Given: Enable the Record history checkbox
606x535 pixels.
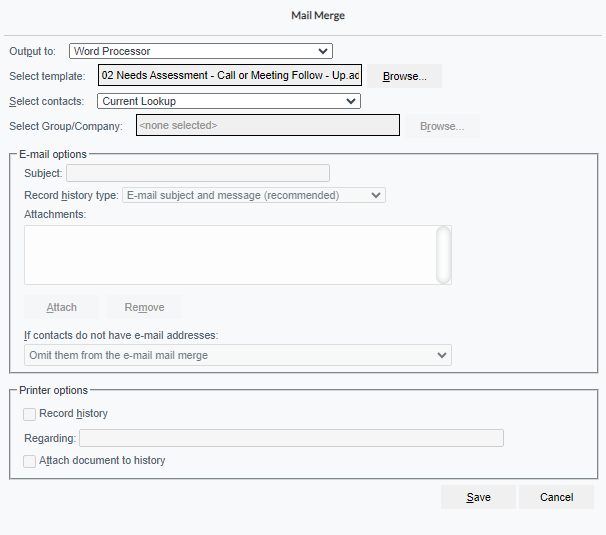Looking at the screenshot, I should pos(29,414).
